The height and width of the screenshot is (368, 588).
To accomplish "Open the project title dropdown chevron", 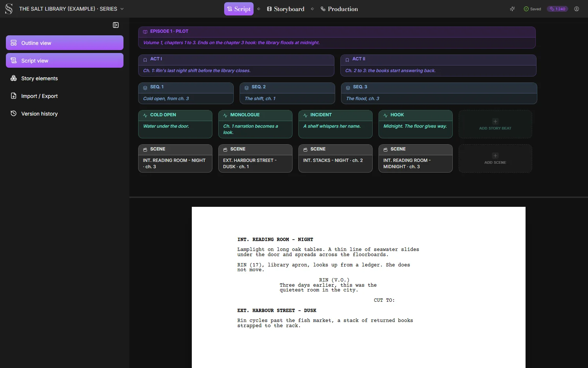I will coord(122,9).
